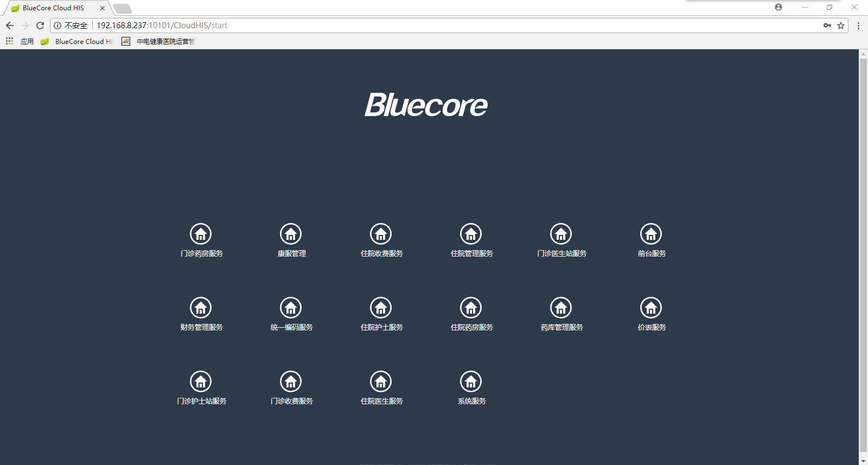The height and width of the screenshot is (465, 868).
Task: Click the 住院管理服务 text label
Action: 472,253
